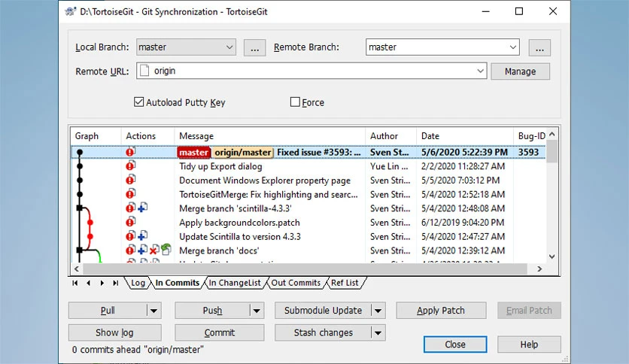Open the Local Branch dropdown
This screenshot has width=629, height=364.
(x=229, y=47)
